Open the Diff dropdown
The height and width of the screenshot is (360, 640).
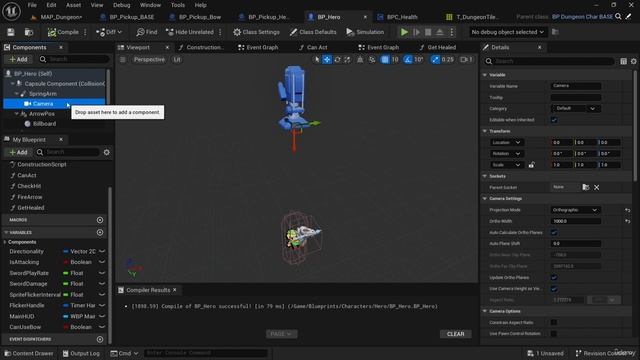[x=109, y=32]
